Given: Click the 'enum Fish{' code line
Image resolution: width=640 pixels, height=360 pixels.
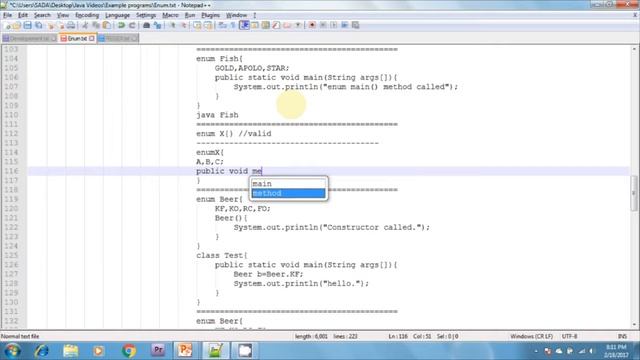Looking at the screenshot, I should point(219,59).
